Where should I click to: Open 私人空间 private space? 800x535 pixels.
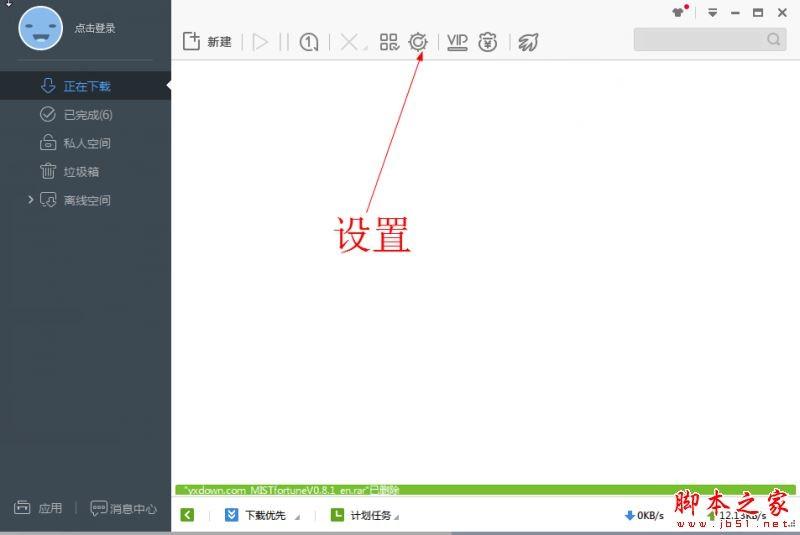tap(86, 143)
